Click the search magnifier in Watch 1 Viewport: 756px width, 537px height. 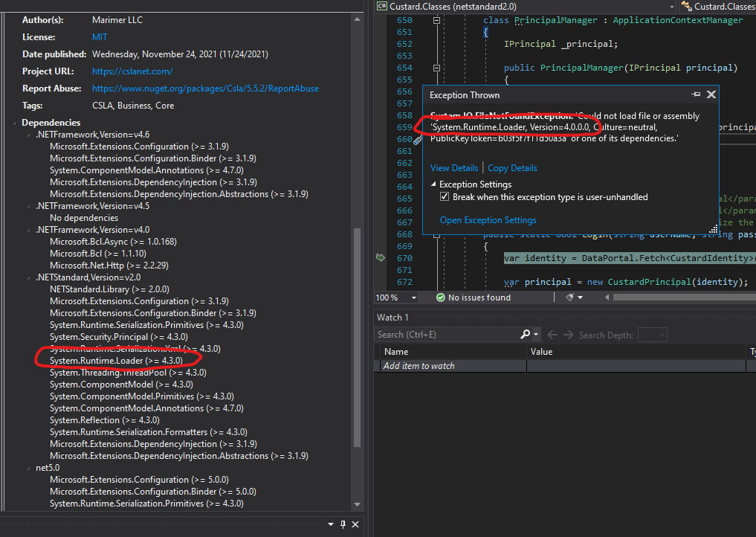[x=524, y=334]
